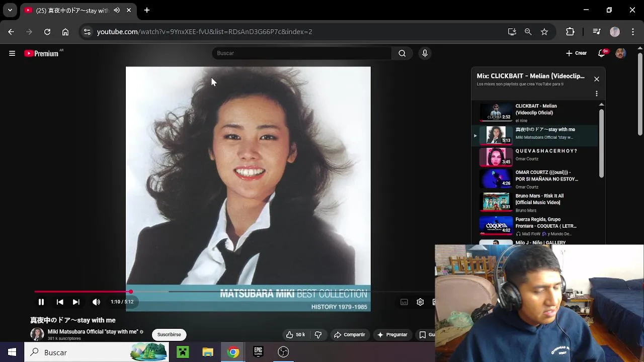Open YouTube notifications bell
The width and height of the screenshot is (644, 362).
pos(602,53)
